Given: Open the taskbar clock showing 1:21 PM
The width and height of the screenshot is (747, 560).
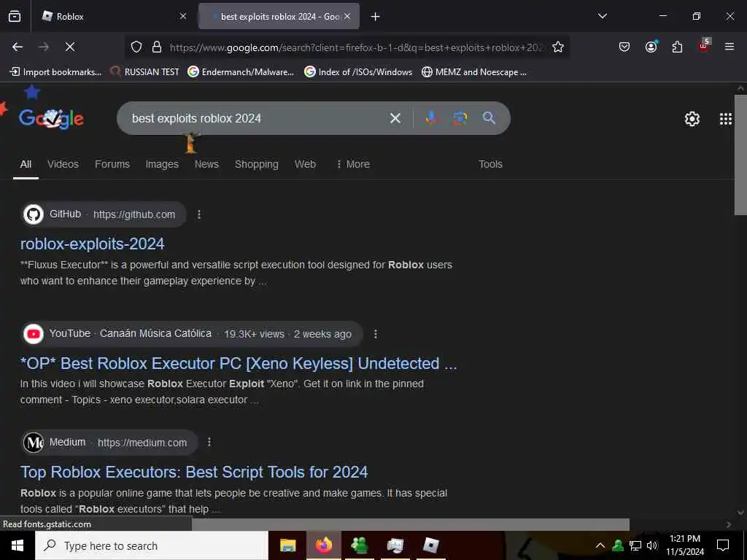Looking at the screenshot, I should tap(684, 545).
